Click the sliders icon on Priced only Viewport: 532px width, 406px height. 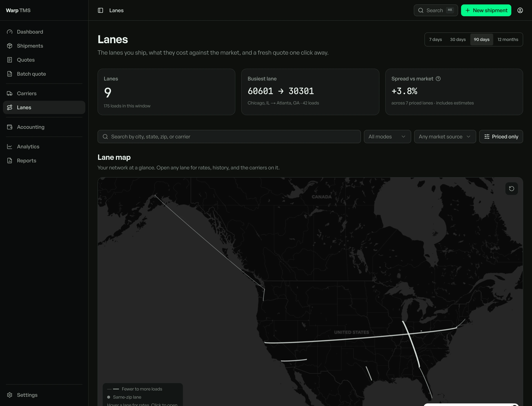pos(487,137)
